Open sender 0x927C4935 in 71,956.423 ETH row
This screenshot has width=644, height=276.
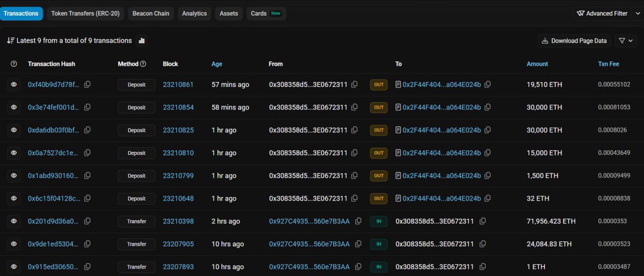[x=309, y=221]
